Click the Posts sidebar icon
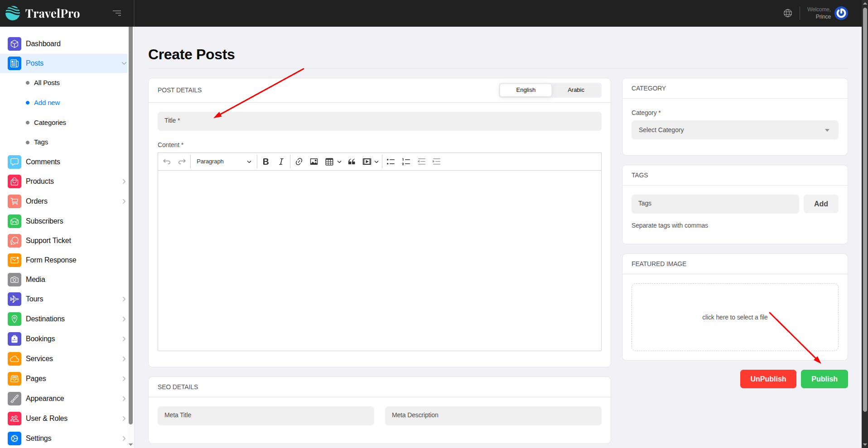The height and width of the screenshot is (448, 868). pyautogui.click(x=14, y=63)
